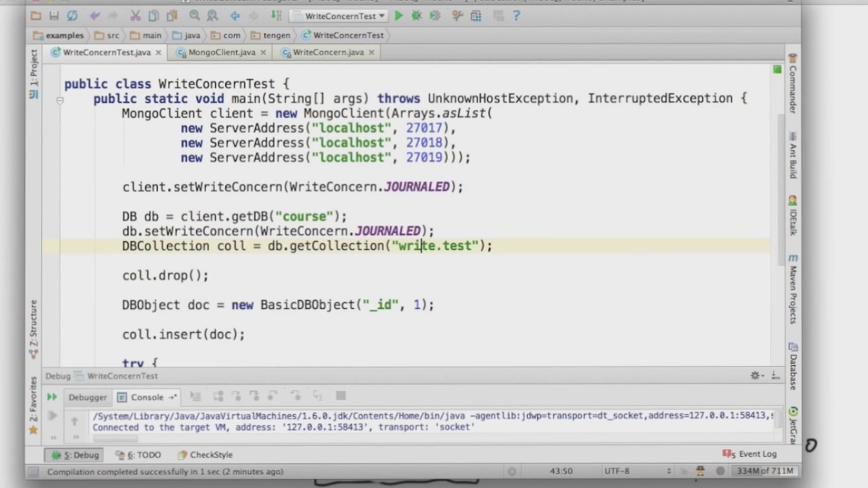The image size is (868, 488).
Task: Run with coverage icon
Action: point(434,16)
